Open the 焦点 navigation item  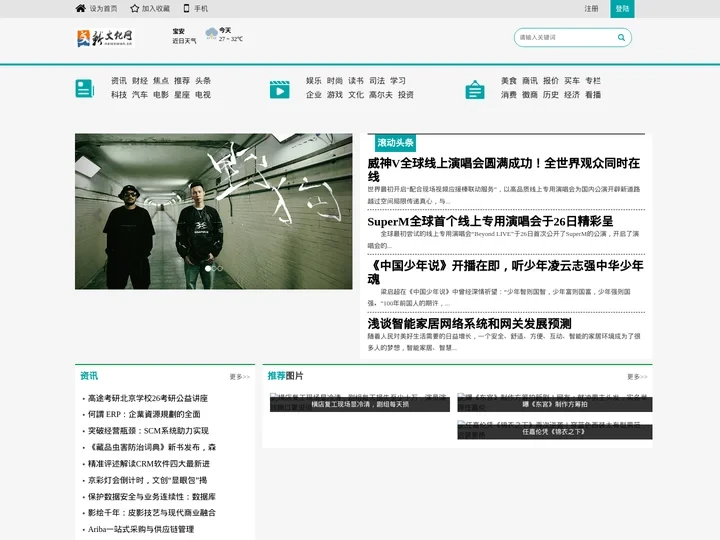point(161,81)
